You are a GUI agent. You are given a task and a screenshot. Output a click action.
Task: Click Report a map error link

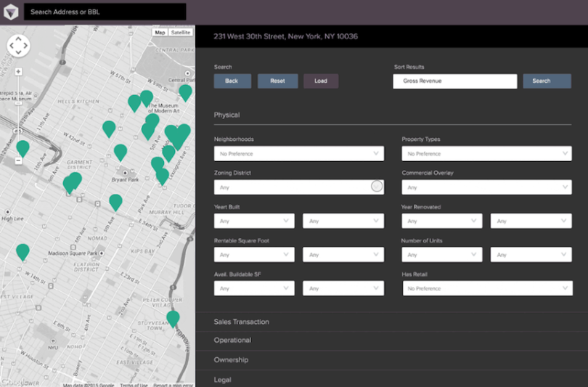[173, 385]
